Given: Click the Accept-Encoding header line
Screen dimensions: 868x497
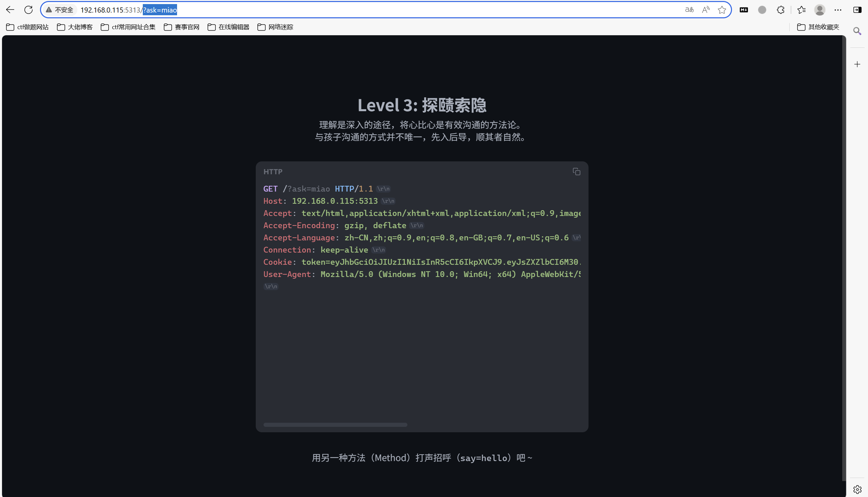Looking at the screenshot, I should [344, 225].
